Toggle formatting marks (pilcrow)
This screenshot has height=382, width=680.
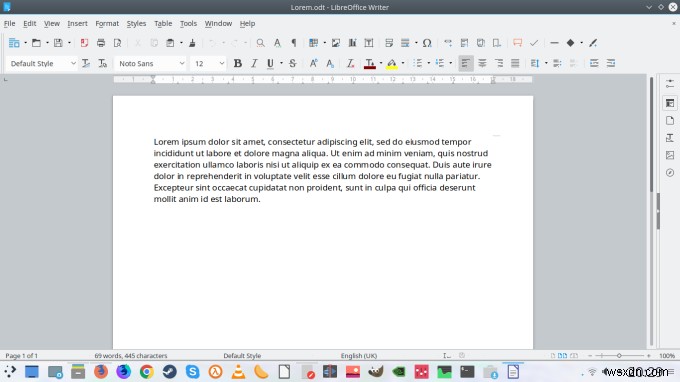click(294, 43)
